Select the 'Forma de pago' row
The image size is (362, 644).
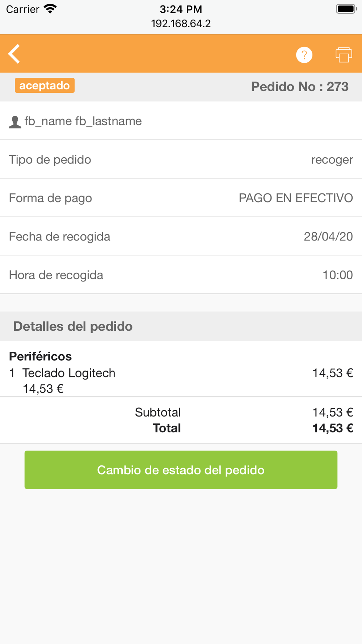[181, 198]
